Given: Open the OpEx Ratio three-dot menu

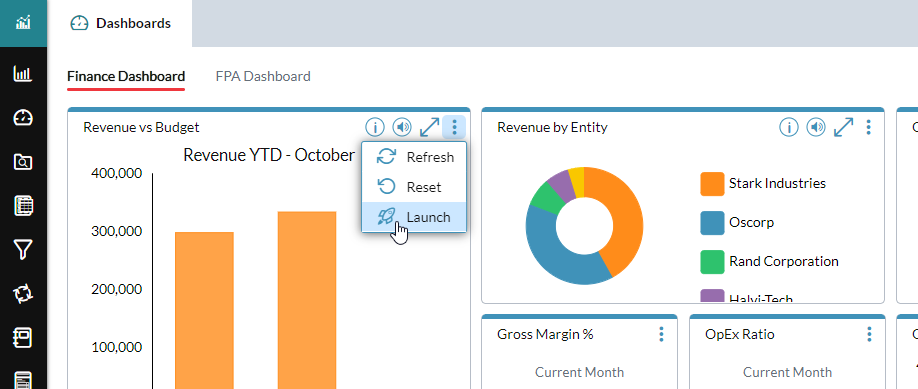Looking at the screenshot, I should coord(869,335).
